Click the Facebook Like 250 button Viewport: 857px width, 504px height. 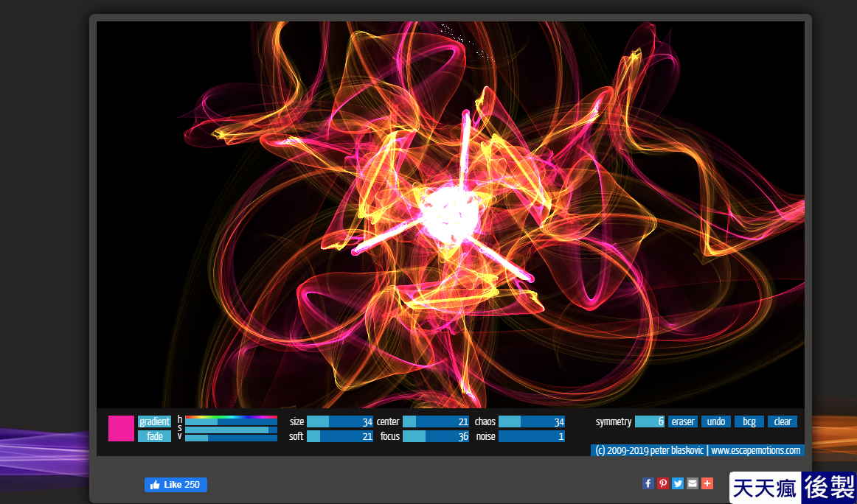click(x=176, y=484)
